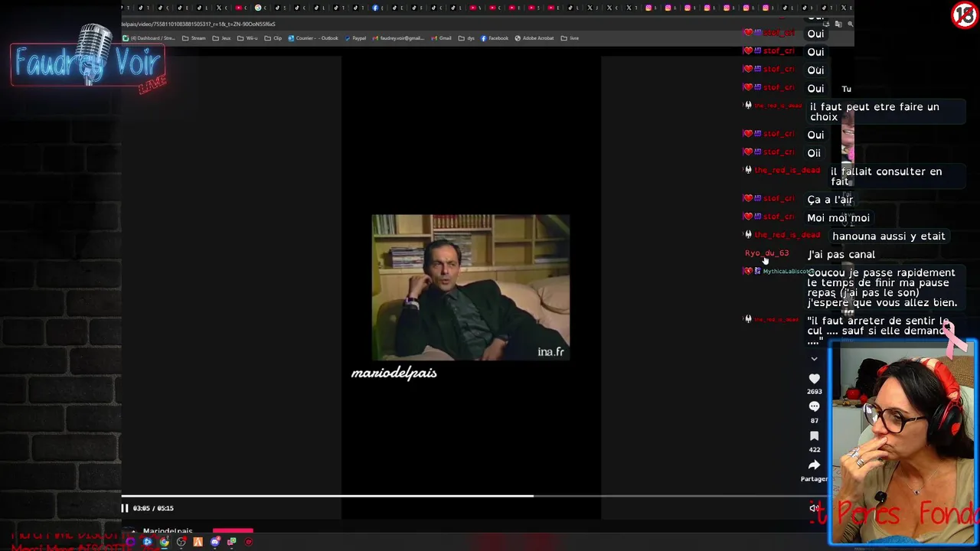Viewport: 980px width, 551px height.
Task: Open the Facebook bookmark
Action: 495,38
